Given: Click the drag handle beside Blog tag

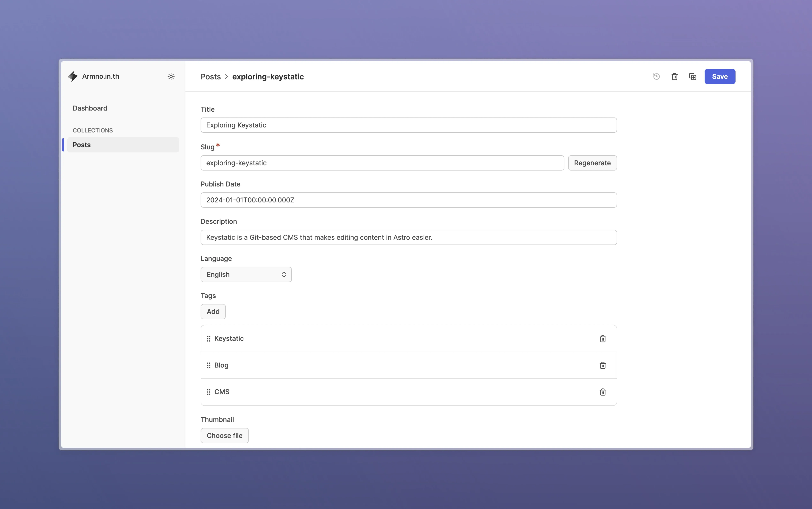Looking at the screenshot, I should pyautogui.click(x=209, y=365).
